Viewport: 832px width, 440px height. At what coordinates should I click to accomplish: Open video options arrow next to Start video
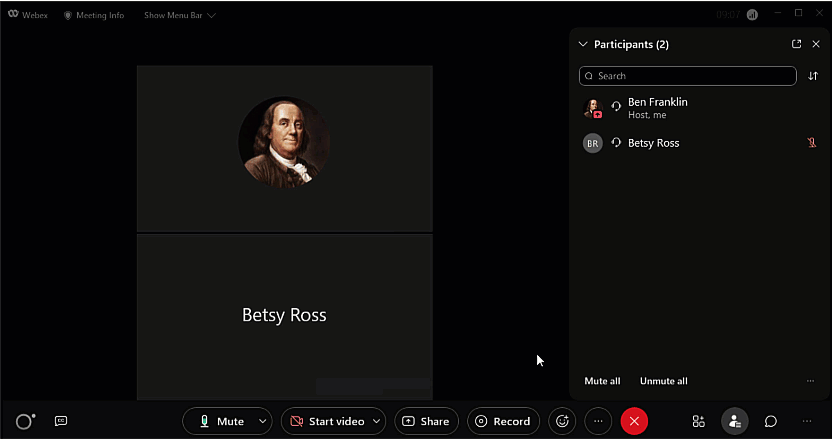pyautogui.click(x=377, y=421)
